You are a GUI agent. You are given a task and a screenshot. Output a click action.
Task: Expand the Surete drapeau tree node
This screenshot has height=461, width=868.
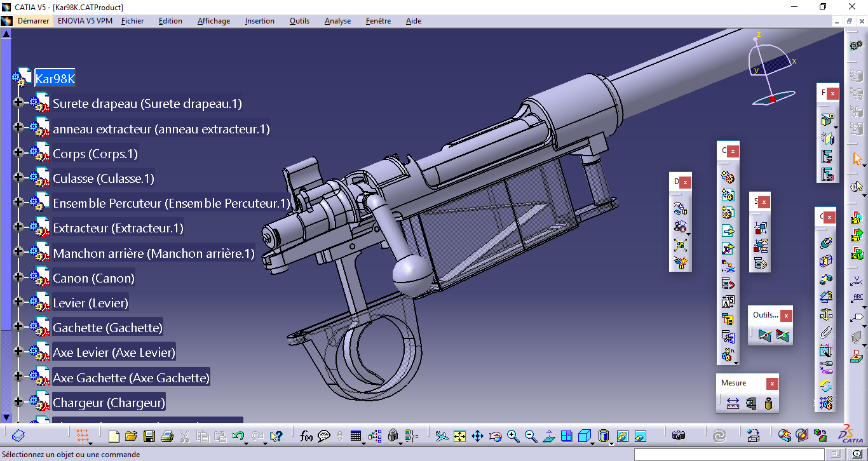tap(18, 102)
